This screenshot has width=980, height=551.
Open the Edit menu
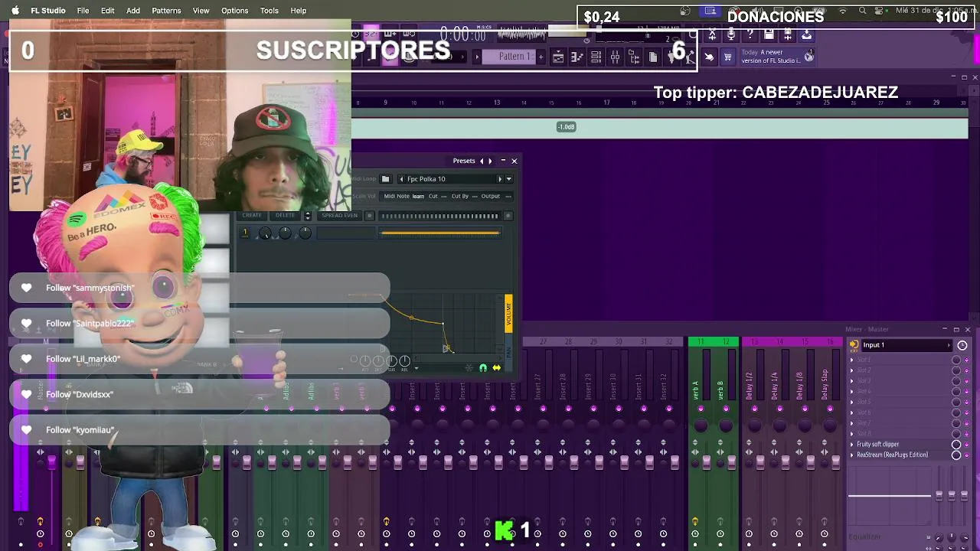point(107,11)
